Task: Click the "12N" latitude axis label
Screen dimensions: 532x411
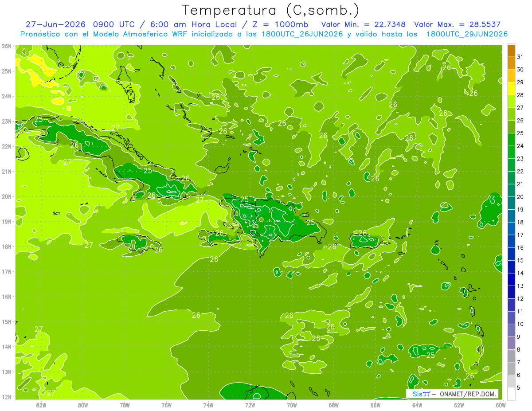Action: tap(6, 397)
